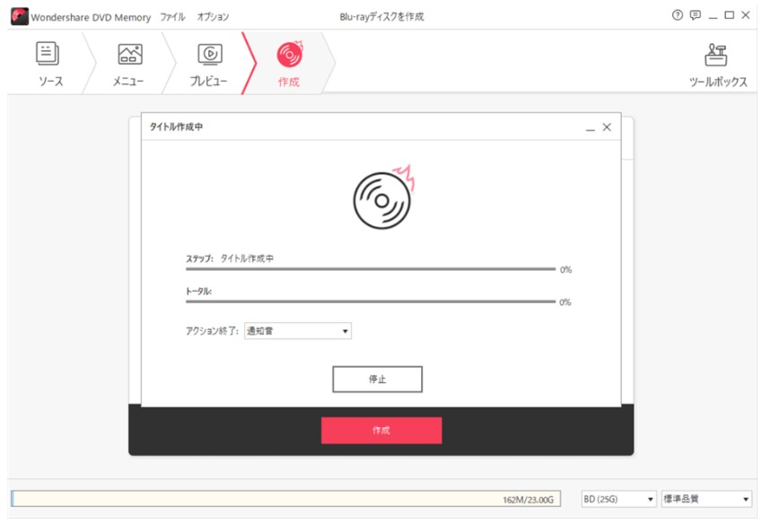Open the 標準品質 quality dropdown
Screen dimensions: 762x532
[x=706, y=499]
